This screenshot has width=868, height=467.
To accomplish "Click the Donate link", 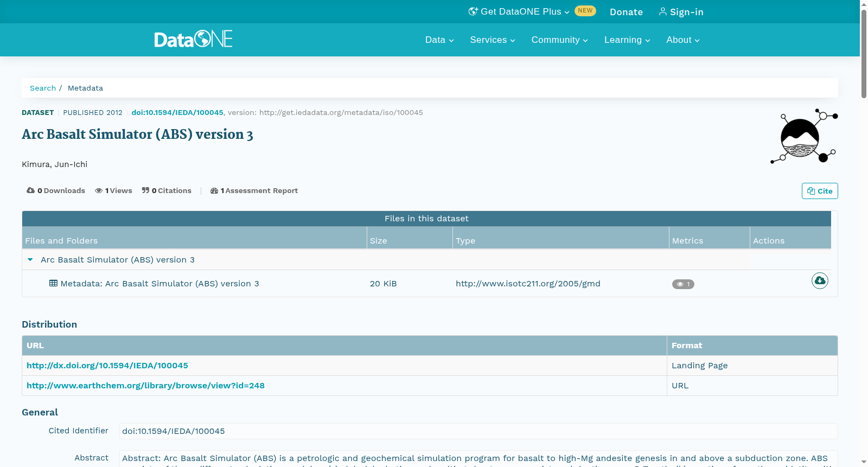I will (626, 12).
